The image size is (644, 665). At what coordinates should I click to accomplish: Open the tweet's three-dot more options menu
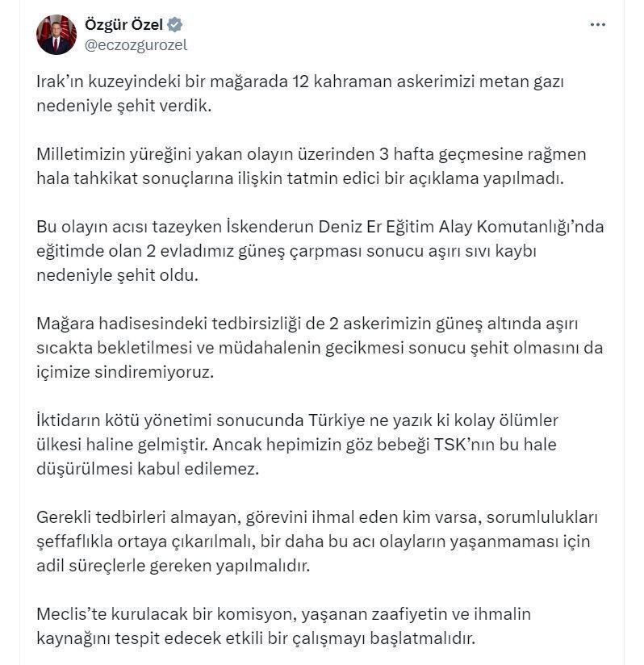pos(597,25)
